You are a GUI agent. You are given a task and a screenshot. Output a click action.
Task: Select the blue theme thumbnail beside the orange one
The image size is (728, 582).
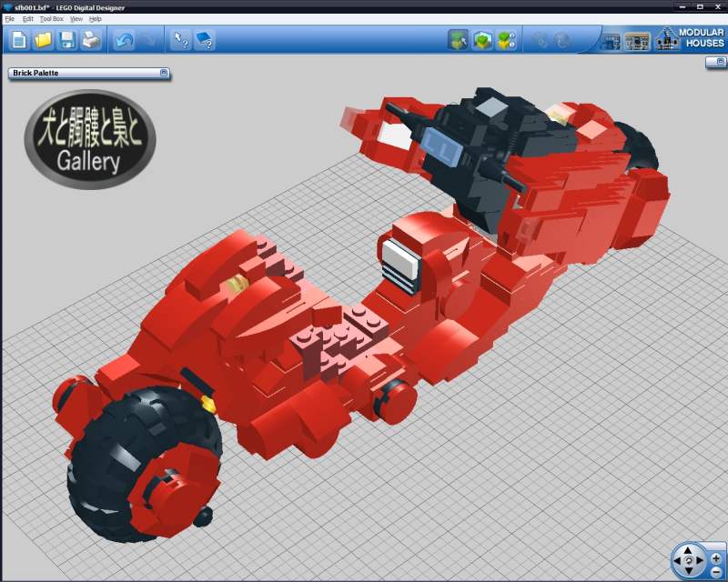coord(611,42)
